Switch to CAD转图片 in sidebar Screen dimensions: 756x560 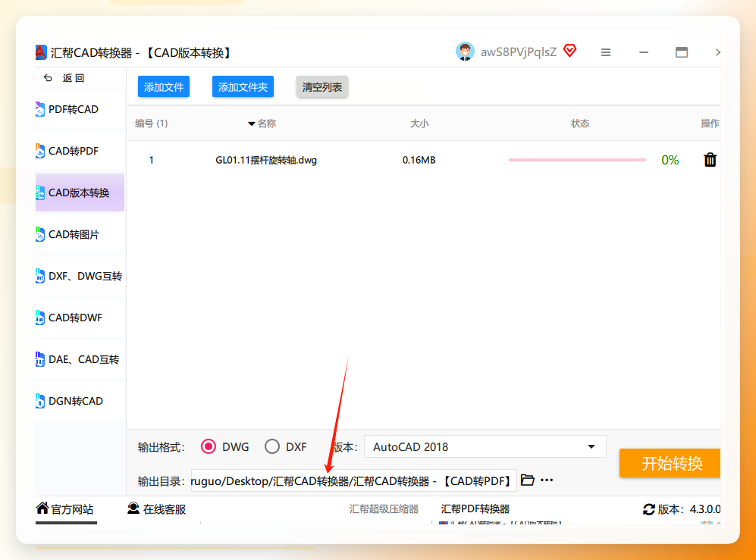(x=80, y=234)
